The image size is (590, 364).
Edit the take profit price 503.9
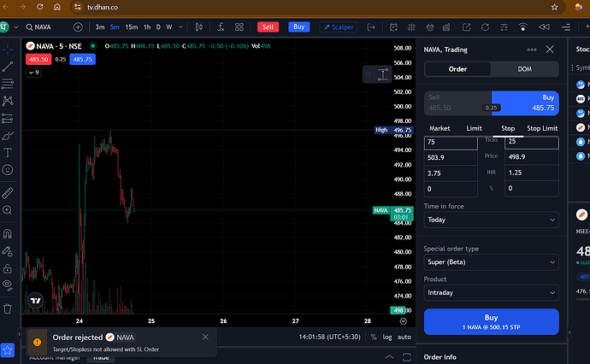(451, 157)
